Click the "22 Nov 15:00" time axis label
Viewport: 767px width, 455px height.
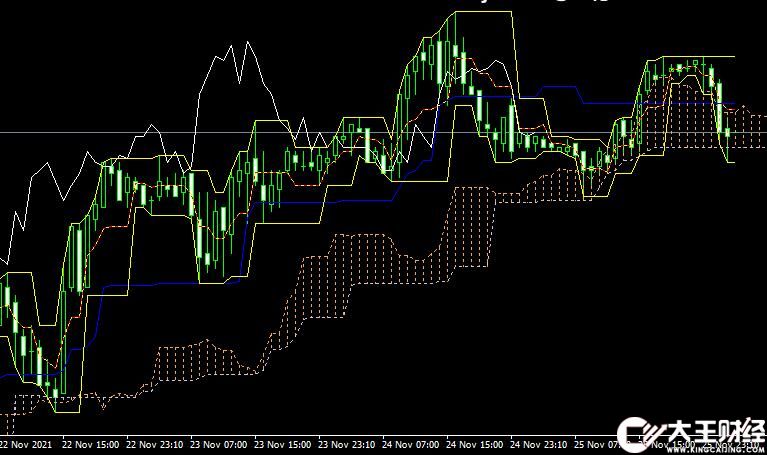90,445
